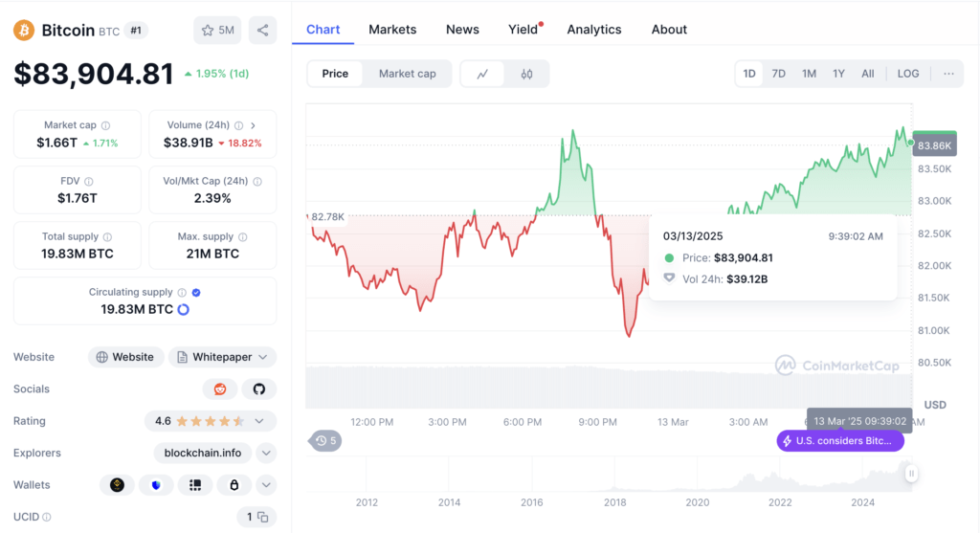
Task: Open Total supply info icon
Action: click(x=107, y=236)
